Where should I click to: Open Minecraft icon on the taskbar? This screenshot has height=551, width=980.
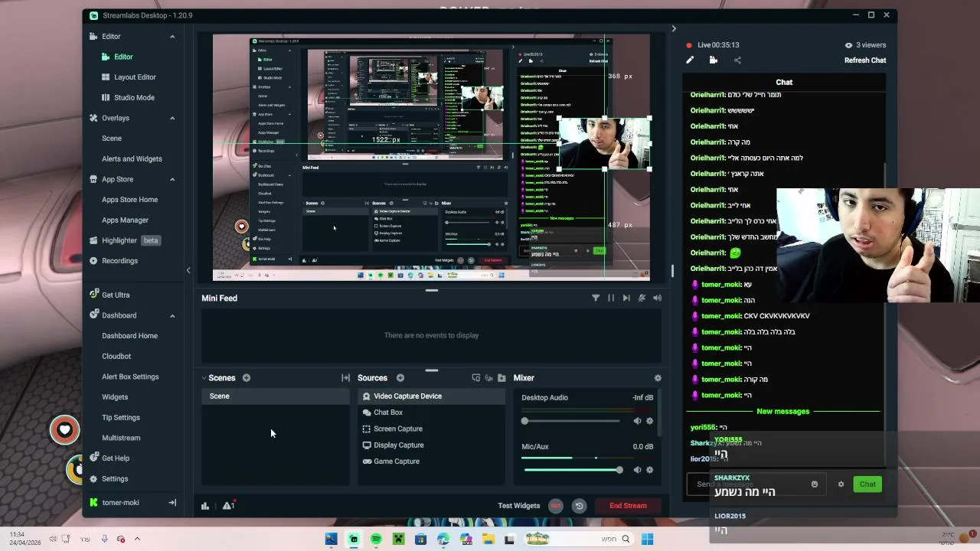(398, 540)
